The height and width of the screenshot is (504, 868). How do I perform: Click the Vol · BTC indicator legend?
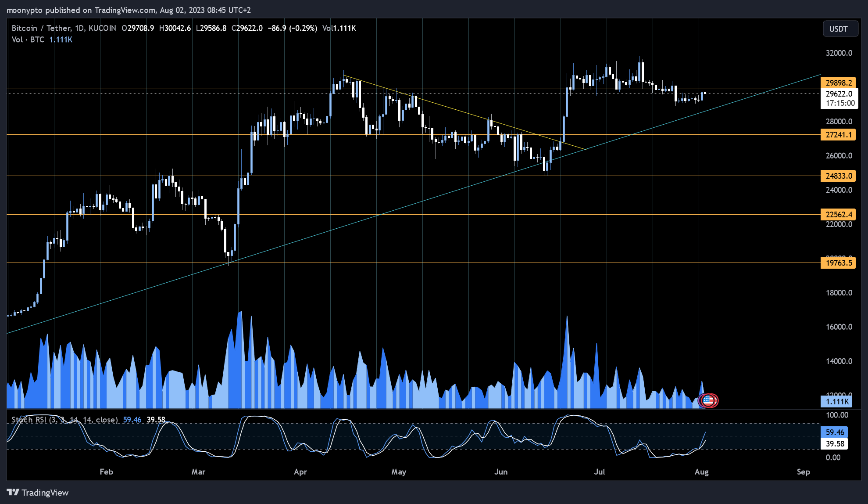click(x=28, y=40)
